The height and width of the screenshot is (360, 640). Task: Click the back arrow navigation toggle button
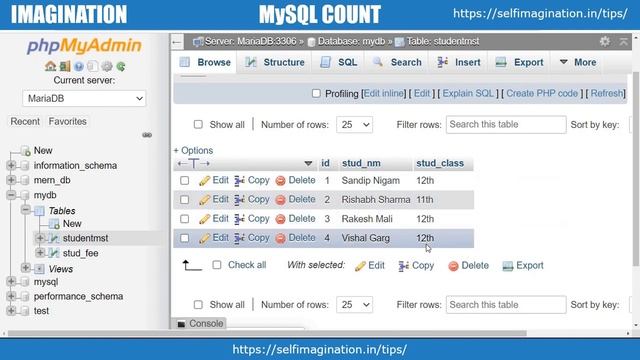coord(177,42)
